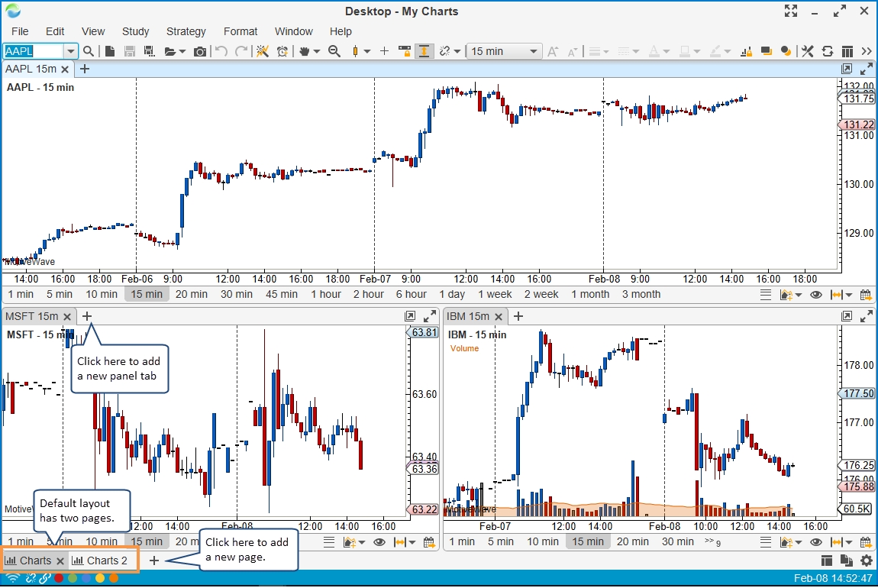
Task: Open calendar date icon on IBM chart
Action: [x=866, y=542]
